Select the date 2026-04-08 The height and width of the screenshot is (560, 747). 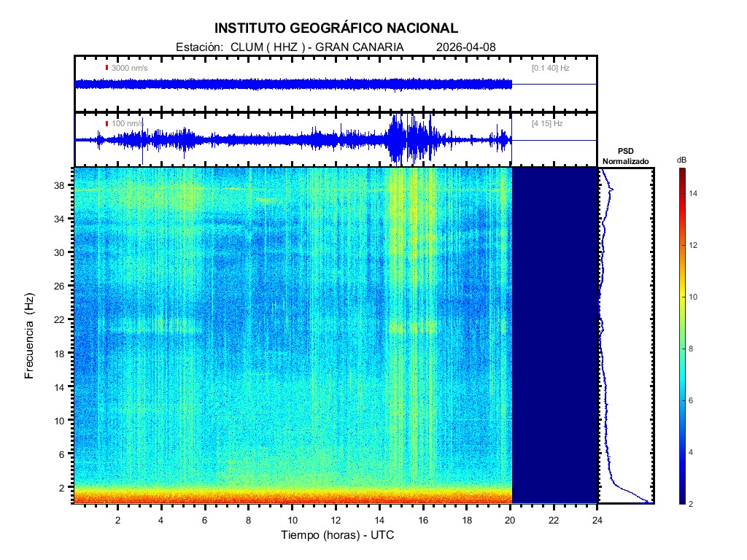(465, 47)
